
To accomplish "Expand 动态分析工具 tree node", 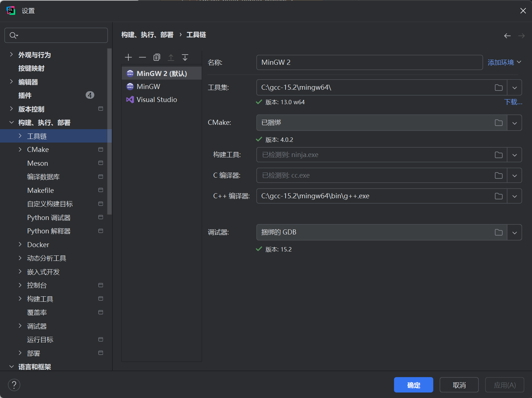I will (20, 258).
